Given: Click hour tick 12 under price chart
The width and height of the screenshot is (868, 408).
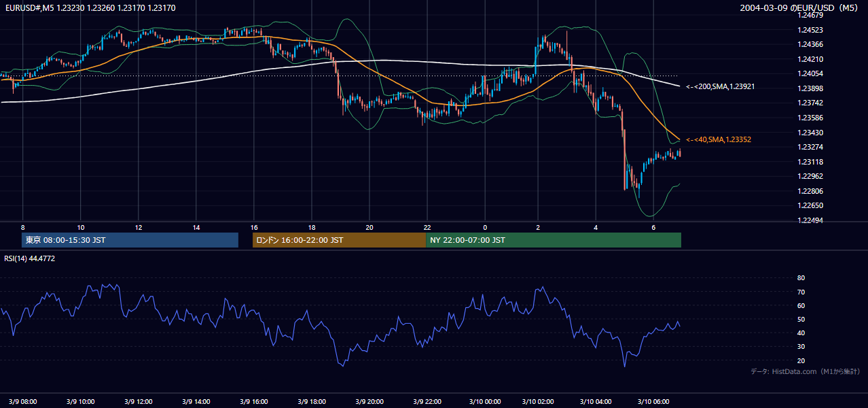Looking at the screenshot, I should point(139,226).
